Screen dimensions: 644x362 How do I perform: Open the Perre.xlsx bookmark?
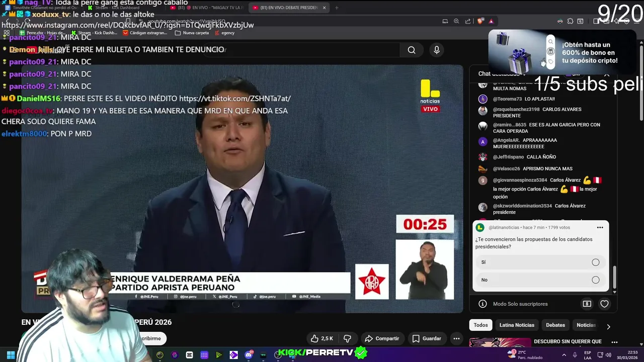[42, 33]
